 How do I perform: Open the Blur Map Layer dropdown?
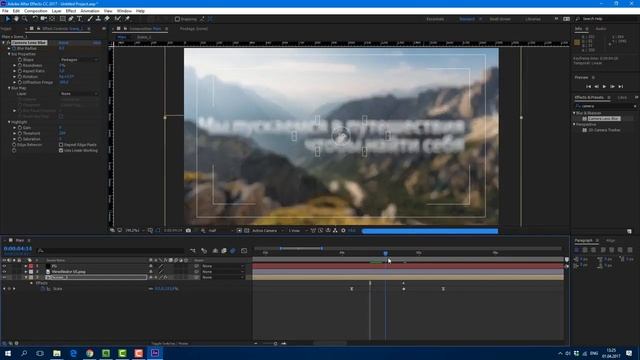click(x=79, y=93)
